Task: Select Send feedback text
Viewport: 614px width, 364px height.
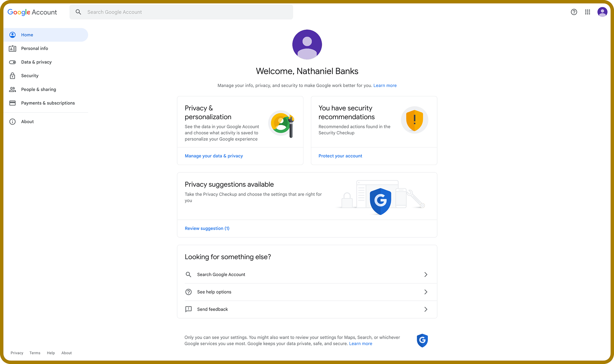Action: (212, 309)
